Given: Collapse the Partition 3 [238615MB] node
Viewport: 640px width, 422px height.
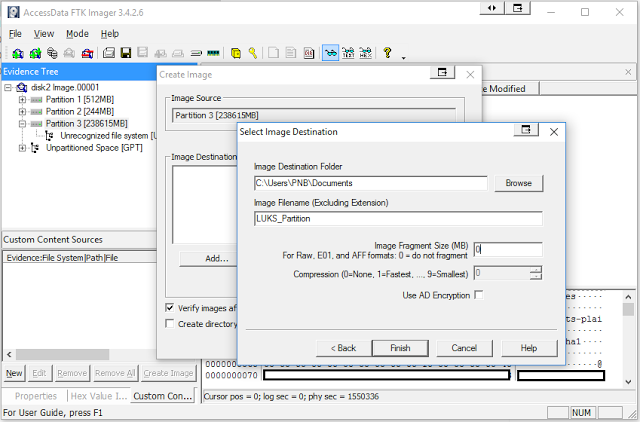Looking at the screenshot, I should pyautogui.click(x=22, y=124).
